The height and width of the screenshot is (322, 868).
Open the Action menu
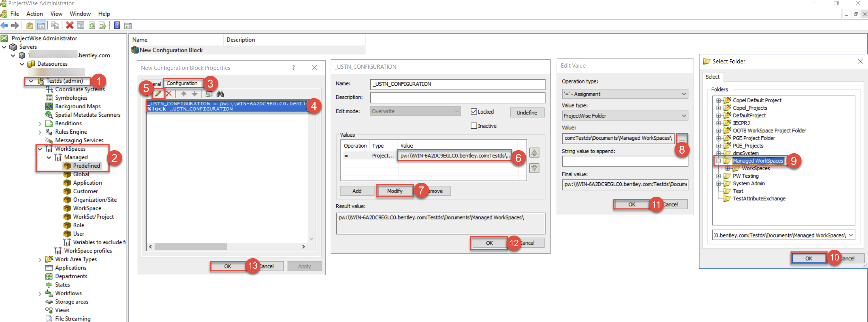[x=34, y=14]
